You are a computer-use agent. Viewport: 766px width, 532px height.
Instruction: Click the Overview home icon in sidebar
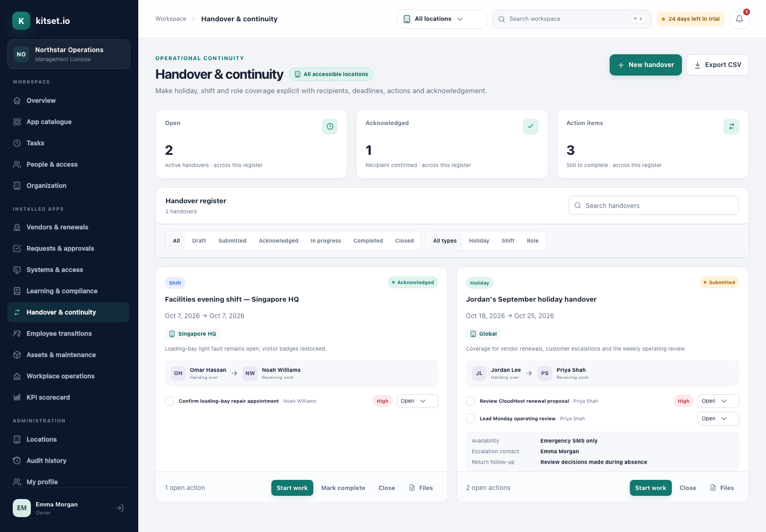(17, 101)
